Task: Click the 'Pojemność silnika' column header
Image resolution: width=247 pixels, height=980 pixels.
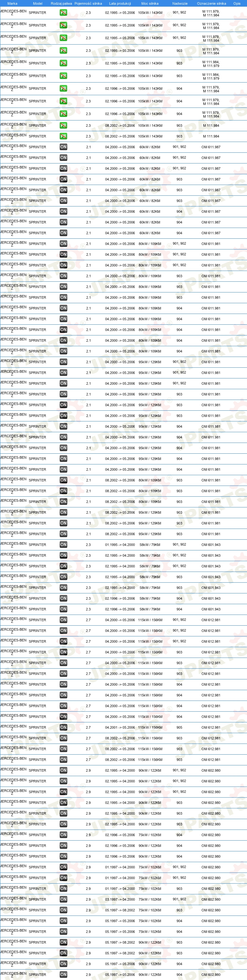Action: [88, 3]
